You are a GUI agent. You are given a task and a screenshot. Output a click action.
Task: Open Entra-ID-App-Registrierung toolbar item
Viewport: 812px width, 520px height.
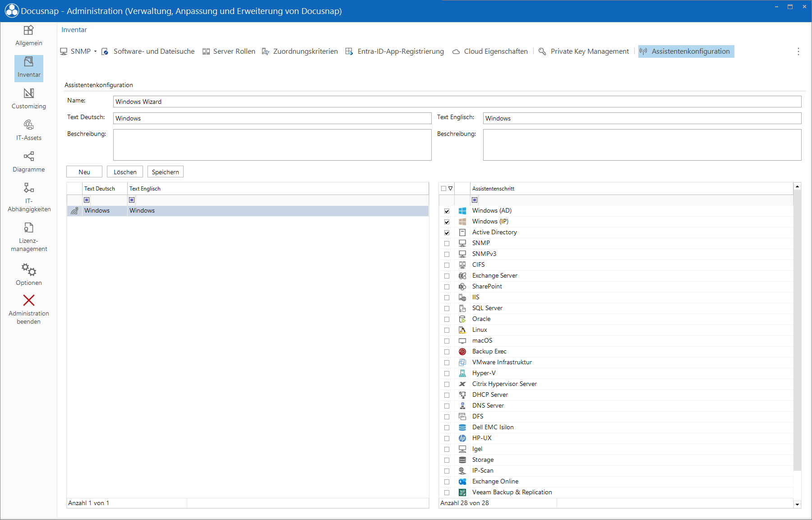(x=395, y=51)
